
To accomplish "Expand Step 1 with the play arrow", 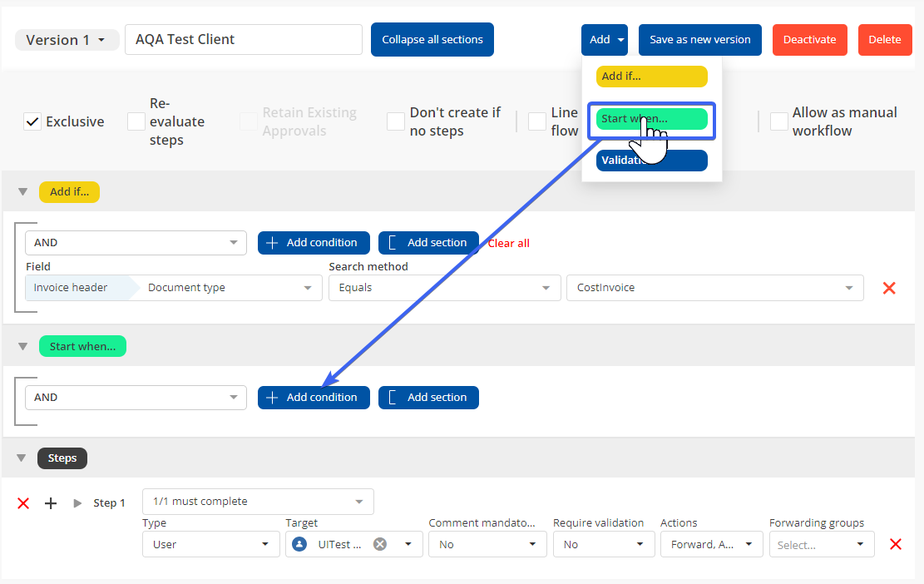I will click(x=77, y=503).
